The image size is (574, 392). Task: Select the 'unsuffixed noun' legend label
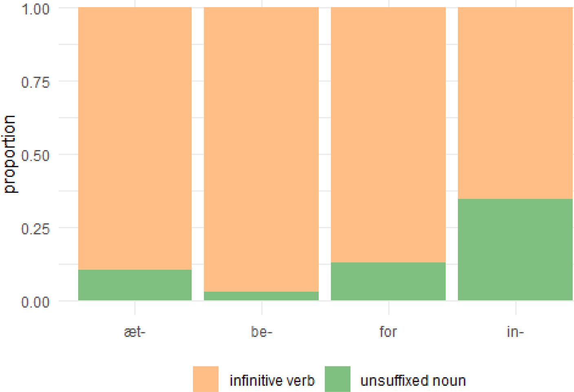point(413,381)
